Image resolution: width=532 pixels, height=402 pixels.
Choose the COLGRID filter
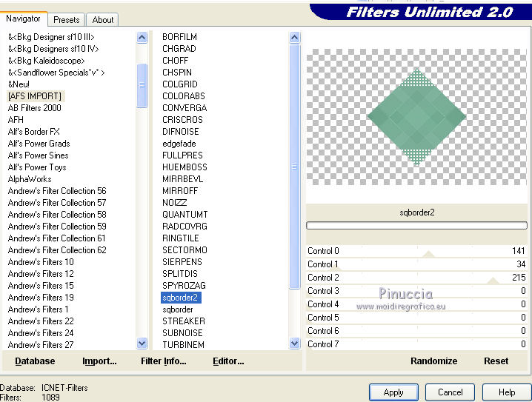click(180, 84)
